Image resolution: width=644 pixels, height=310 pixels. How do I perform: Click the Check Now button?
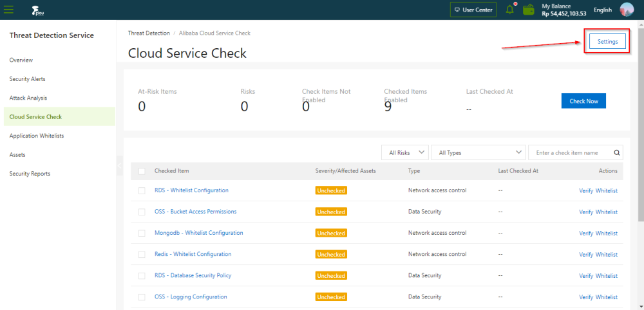[x=583, y=101]
